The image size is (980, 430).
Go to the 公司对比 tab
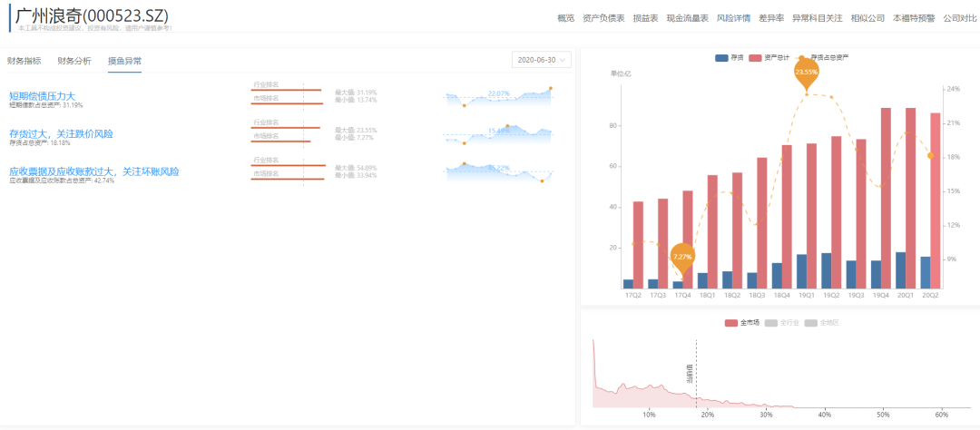(x=960, y=18)
